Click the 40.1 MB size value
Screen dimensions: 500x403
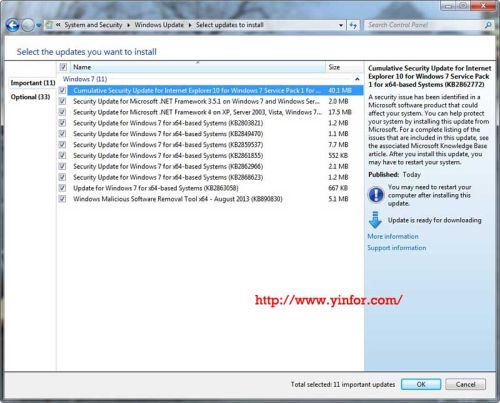[x=340, y=90]
